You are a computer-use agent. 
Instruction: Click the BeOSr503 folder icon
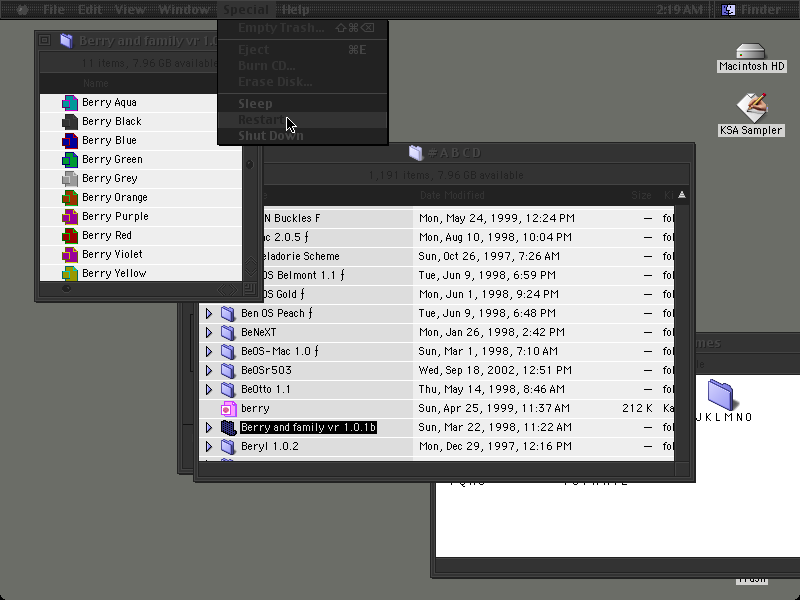(228, 370)
